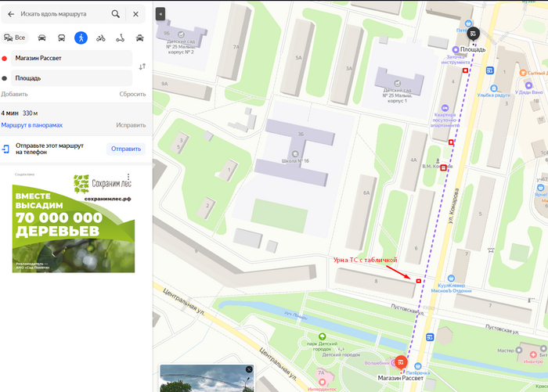The image size is (548, 392).
Task: Click the bus stop icon north on ул. Комарова
Action: click(489, 71)
